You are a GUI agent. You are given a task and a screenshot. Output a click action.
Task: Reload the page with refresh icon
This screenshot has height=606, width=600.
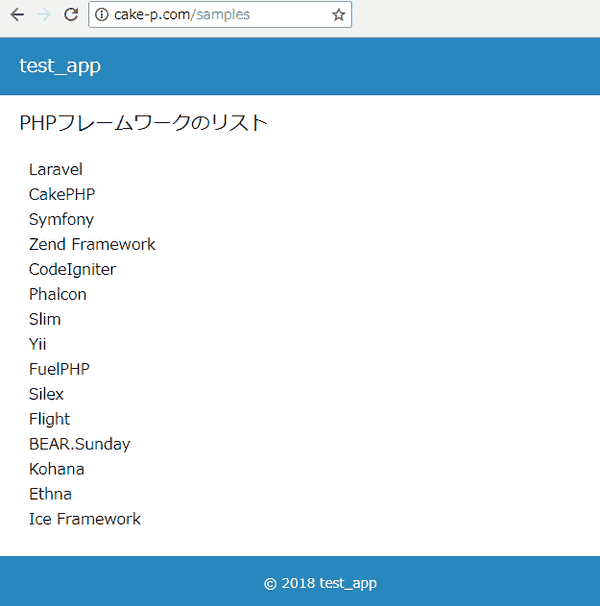tap(70, 15)
